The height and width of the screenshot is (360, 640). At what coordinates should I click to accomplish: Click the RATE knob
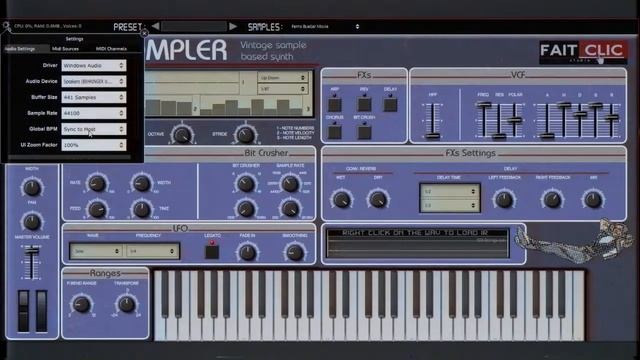(x=97, y=183)
